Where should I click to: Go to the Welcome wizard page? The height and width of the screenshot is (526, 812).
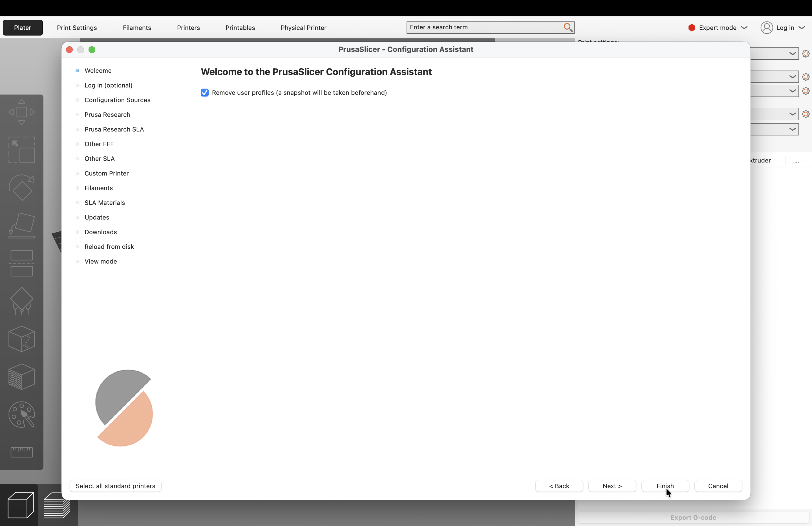pos(98,71)
